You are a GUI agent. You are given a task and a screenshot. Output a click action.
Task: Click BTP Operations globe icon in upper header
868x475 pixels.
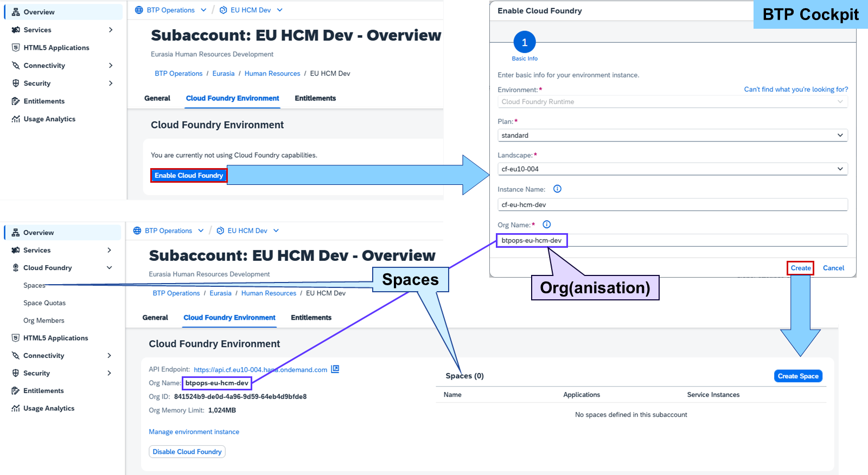click(x=139, y=10)
